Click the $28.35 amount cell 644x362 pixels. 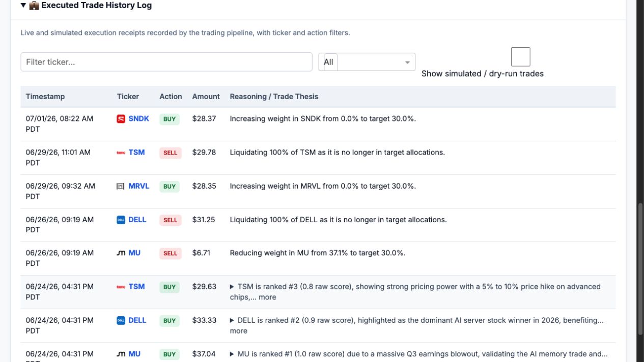click(x=204, y=186)
